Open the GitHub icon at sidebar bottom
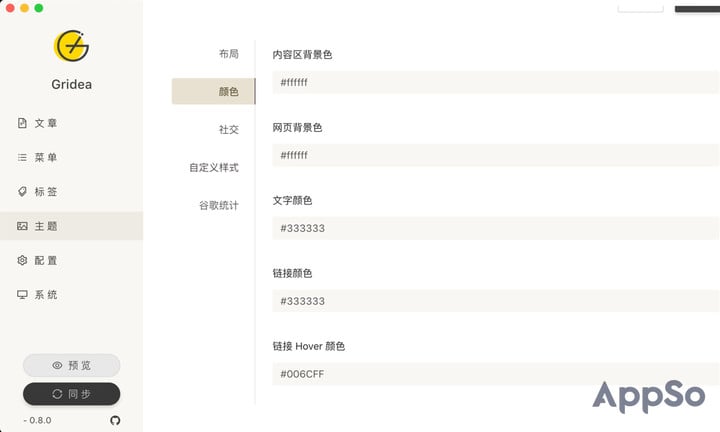 115,420
